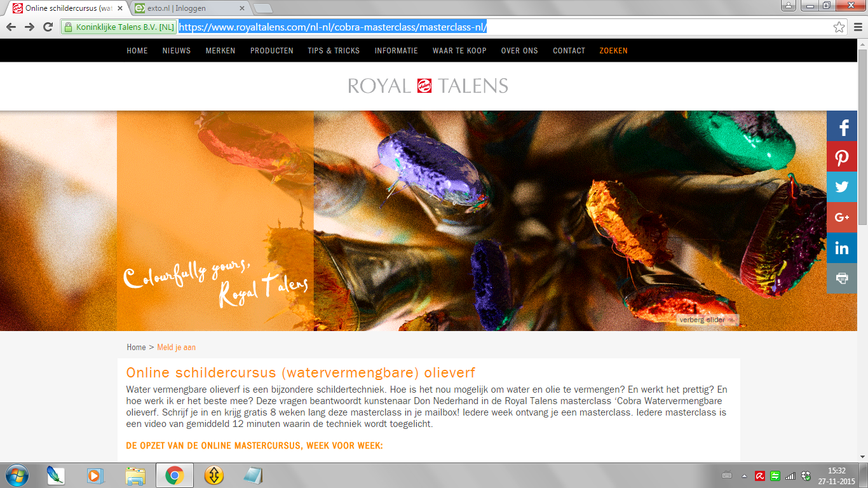Open TIPS & TRICKS menu item
868x488 pixels.
pyautogui.click(x=334, y=51)
